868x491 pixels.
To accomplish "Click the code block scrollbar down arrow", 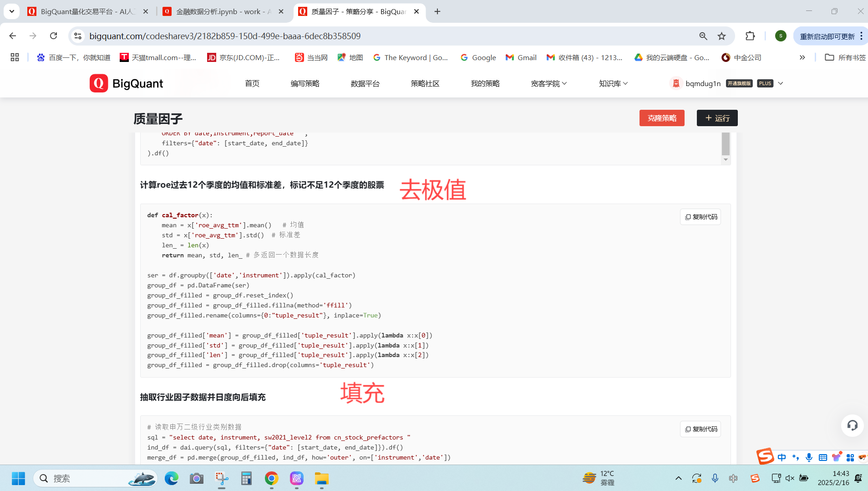I will [726, 159].
